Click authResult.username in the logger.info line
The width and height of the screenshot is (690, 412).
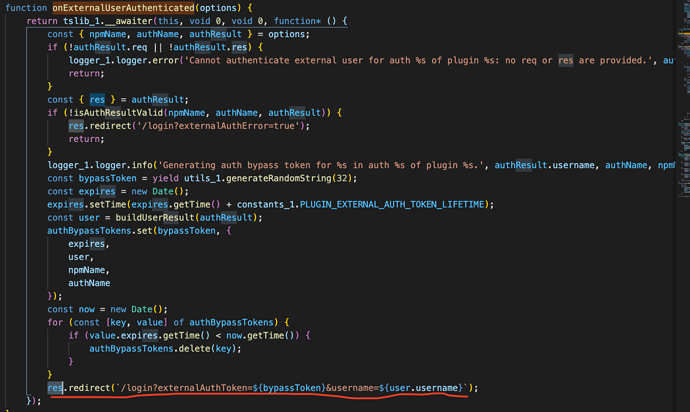[544, 165]
